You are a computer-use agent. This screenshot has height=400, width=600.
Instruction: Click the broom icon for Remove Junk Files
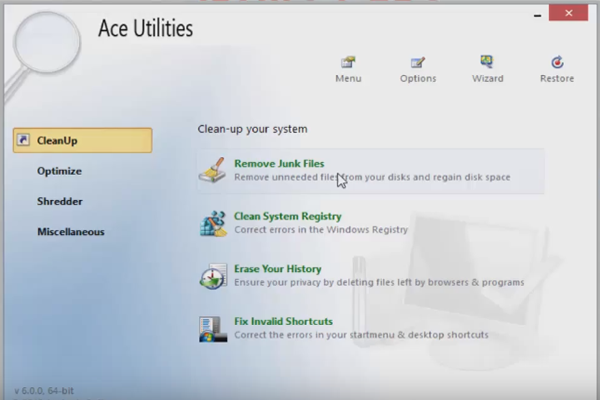pos(213,170)
